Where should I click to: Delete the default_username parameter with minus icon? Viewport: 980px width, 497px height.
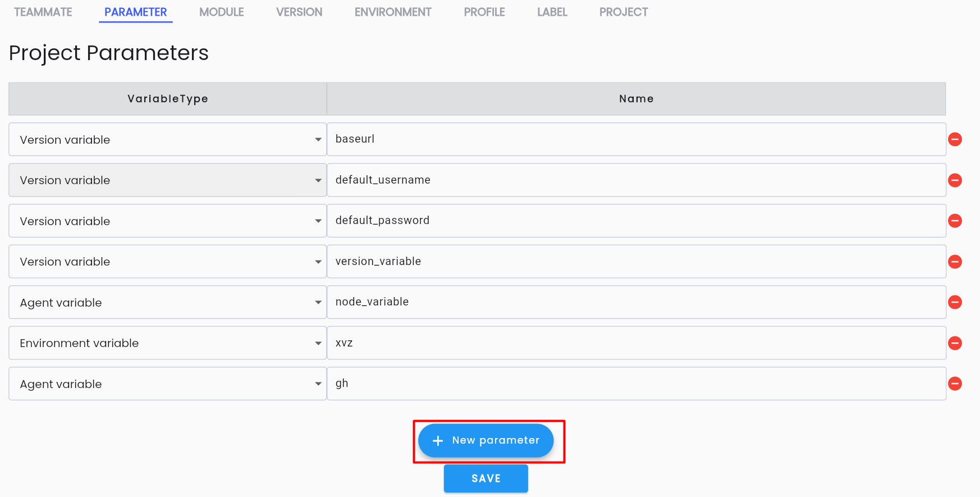coord(955,180)
